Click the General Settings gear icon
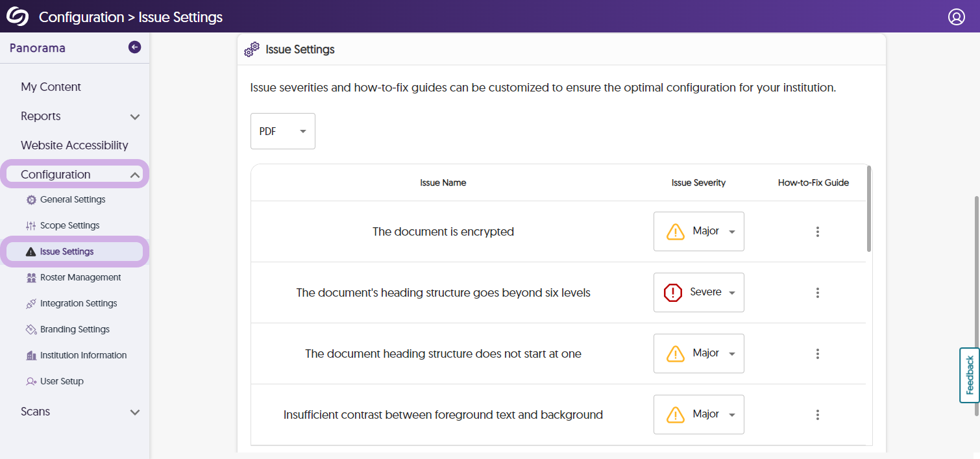 (x=31, y=200)
